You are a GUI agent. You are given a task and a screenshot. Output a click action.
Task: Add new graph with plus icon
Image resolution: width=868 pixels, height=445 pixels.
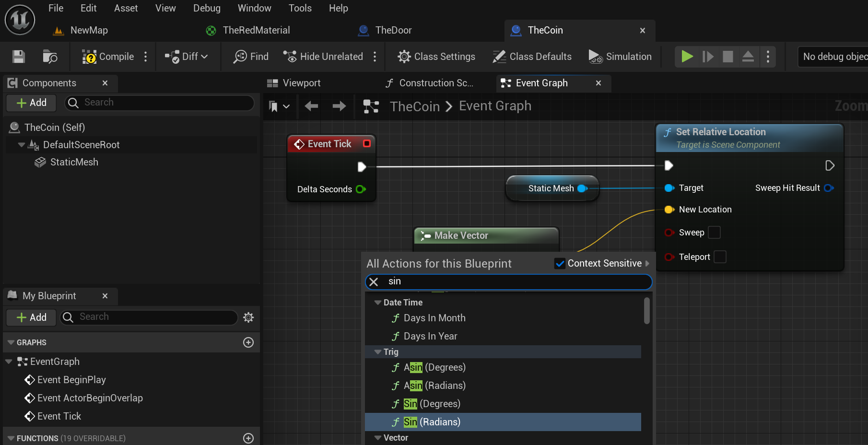point(248,342)
